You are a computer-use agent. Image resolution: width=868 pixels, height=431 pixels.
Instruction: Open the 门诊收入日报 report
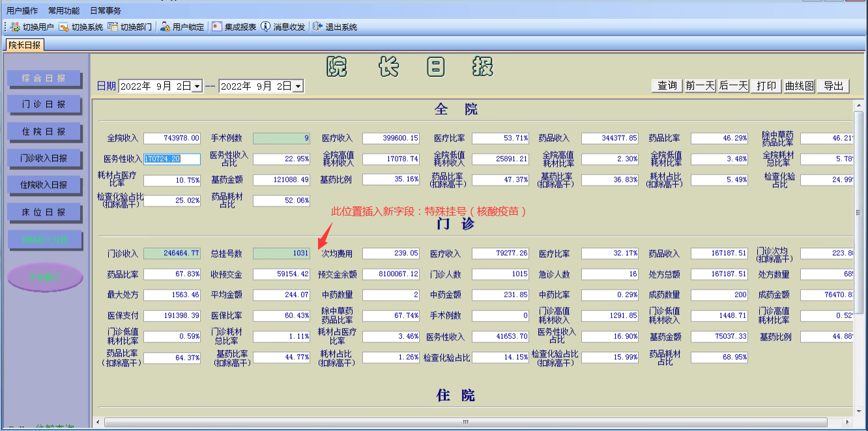pyautogui.click(x=44, y=158)
